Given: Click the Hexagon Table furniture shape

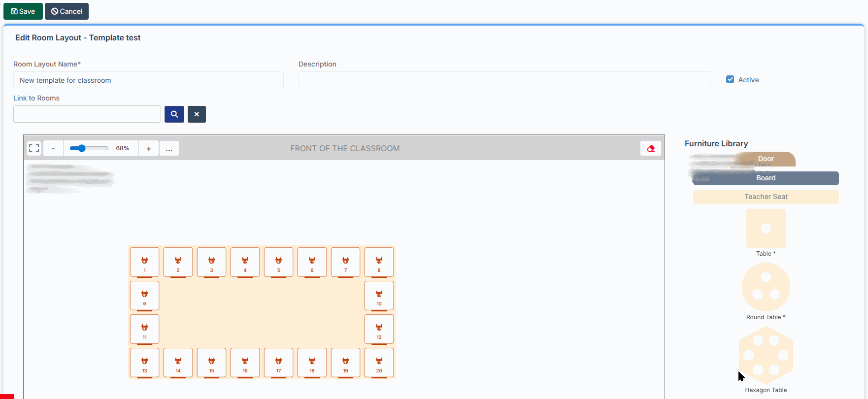Looking at the screenshot, I should (x=766, y=355).
